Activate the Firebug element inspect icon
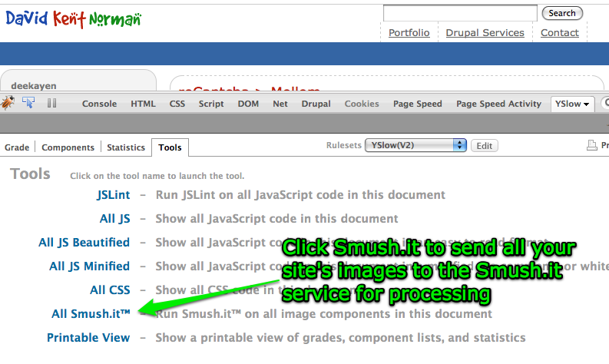The image size is (609, 364). (28, 103)
